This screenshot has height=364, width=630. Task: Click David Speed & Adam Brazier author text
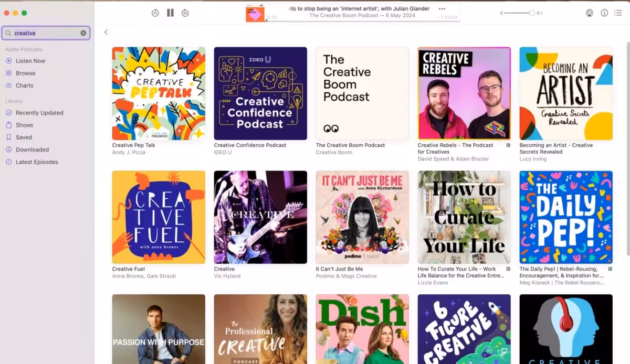[453, 159]
